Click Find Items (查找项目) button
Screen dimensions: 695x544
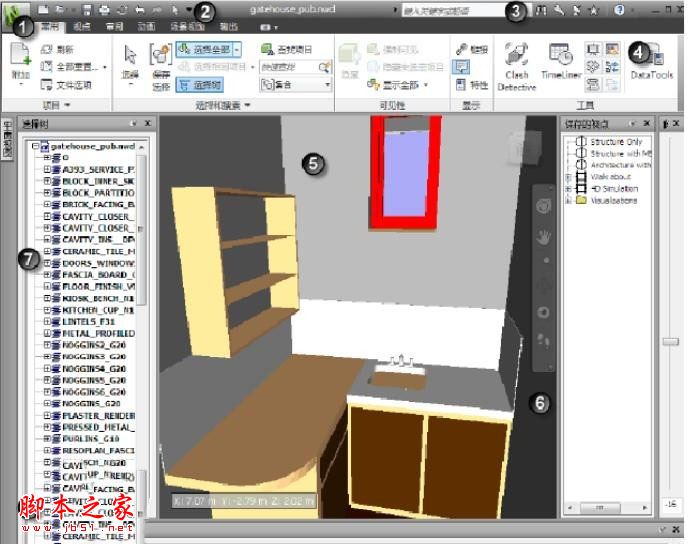pos(286,49)
